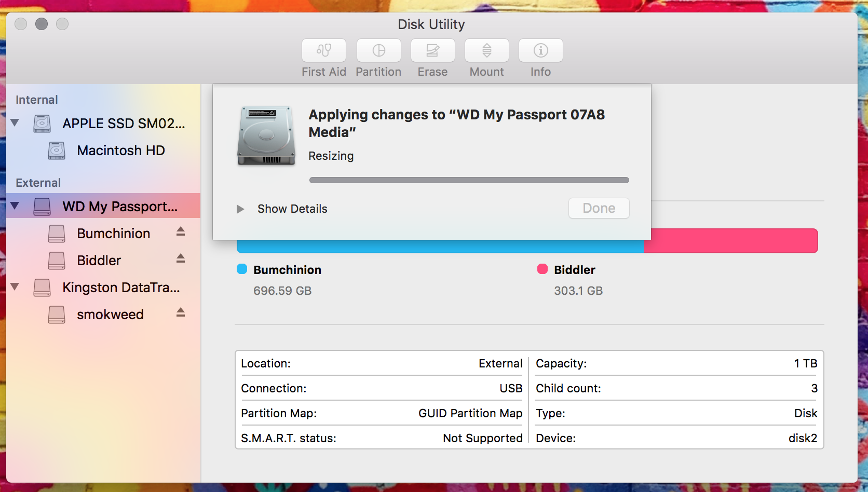Viewport: 868px width, 492px height.
Task: Collapse the WD My Passport tree
Action: coord(14,205)
